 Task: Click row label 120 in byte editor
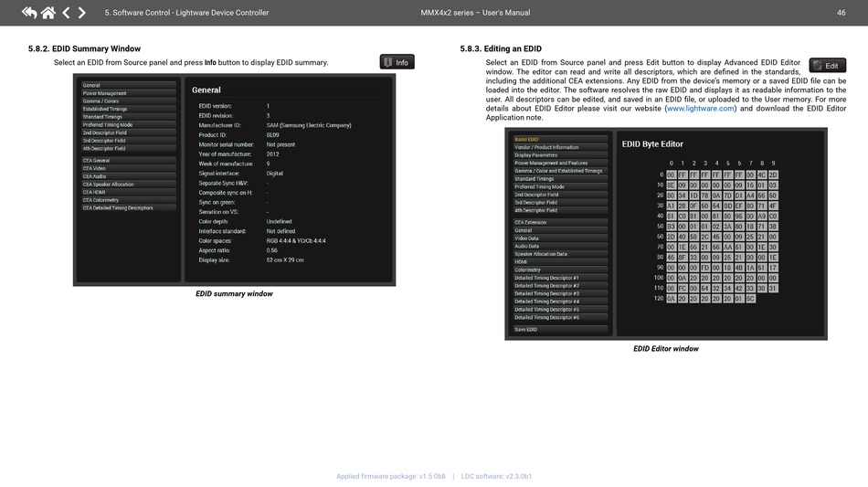(658, 298)
